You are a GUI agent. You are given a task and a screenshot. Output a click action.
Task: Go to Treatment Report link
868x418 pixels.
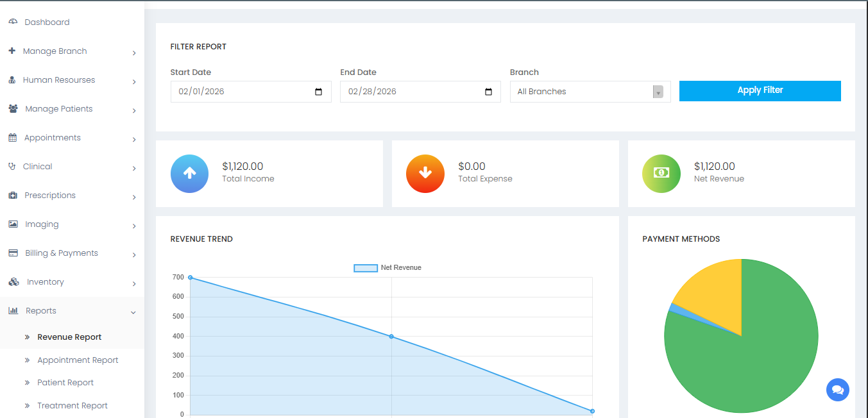click(x=72, y=406)
